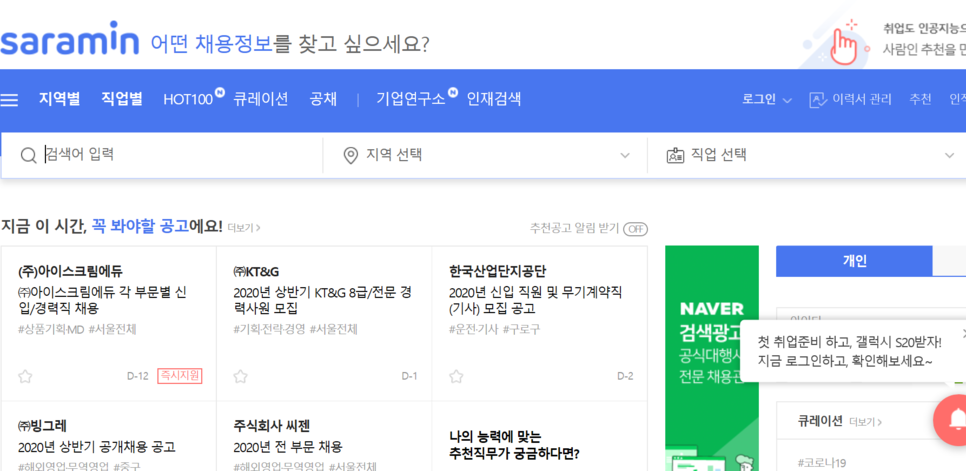Open (주)아이스크림에듀 company name

[x=70, y=271]
